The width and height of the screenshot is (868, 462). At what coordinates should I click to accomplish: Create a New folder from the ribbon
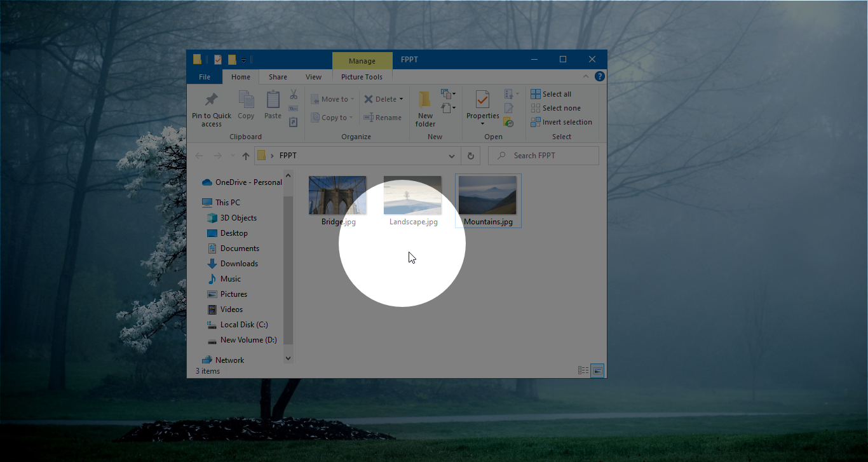[x=425, y=108]
